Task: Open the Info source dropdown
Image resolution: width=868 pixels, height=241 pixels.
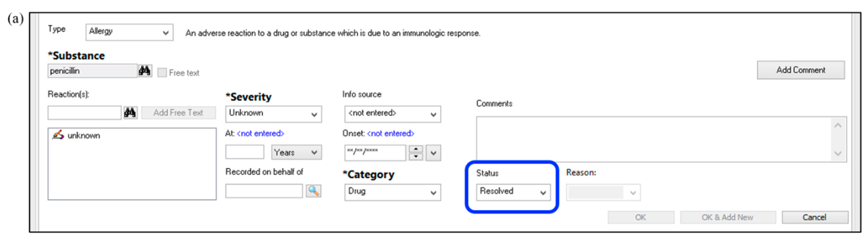Action: (393, 114)
